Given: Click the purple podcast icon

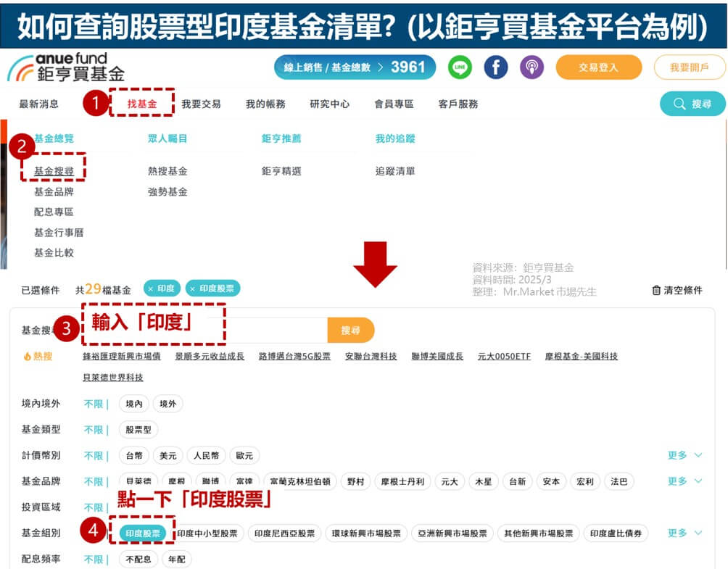Looking at the screenshot, I should coord(531,67).
